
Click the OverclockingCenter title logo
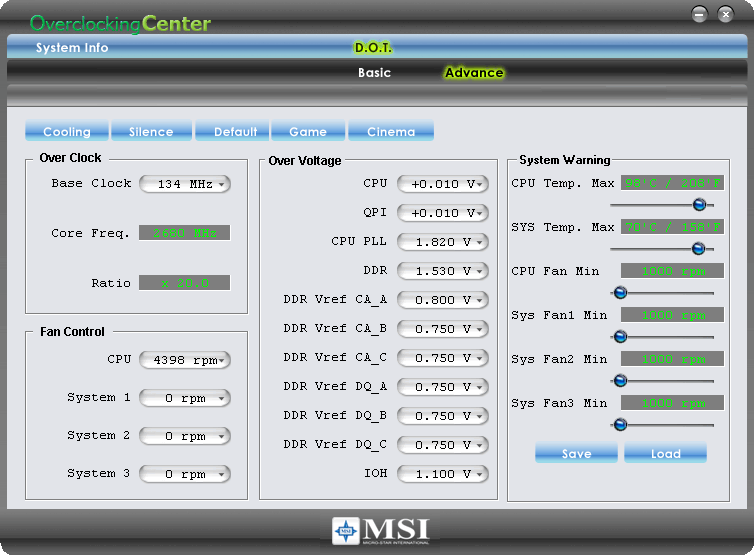[120, 24]
